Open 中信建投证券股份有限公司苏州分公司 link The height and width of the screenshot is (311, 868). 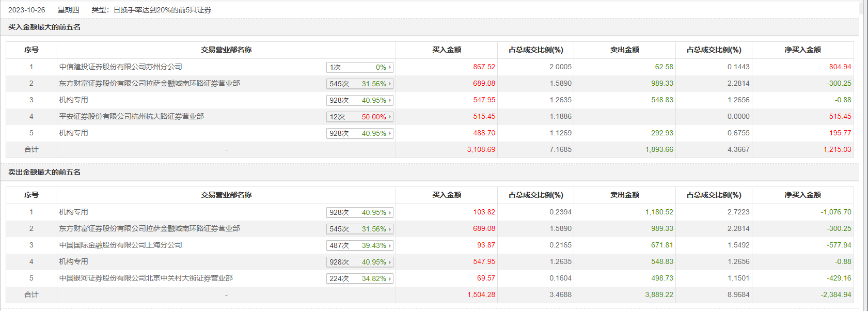point(120,67)
